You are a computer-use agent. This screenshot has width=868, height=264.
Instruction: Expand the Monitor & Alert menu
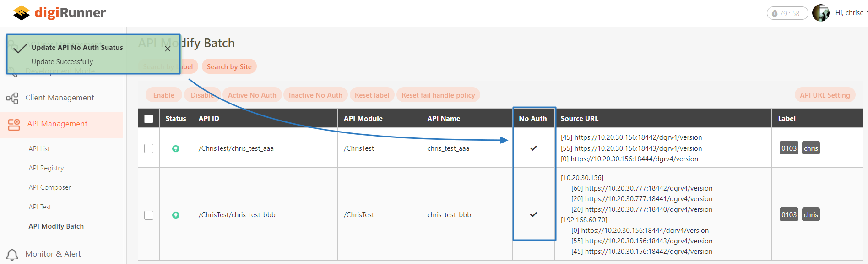(53, 254)
